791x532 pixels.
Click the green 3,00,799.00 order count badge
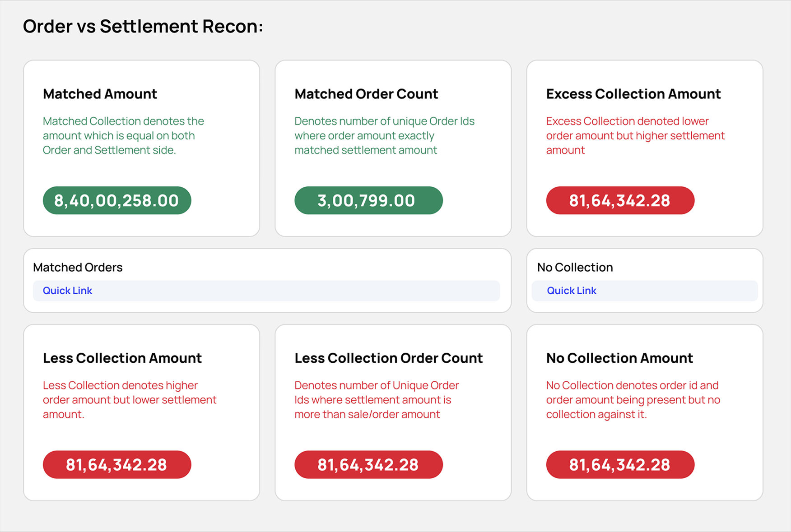(x=368, y=200)
